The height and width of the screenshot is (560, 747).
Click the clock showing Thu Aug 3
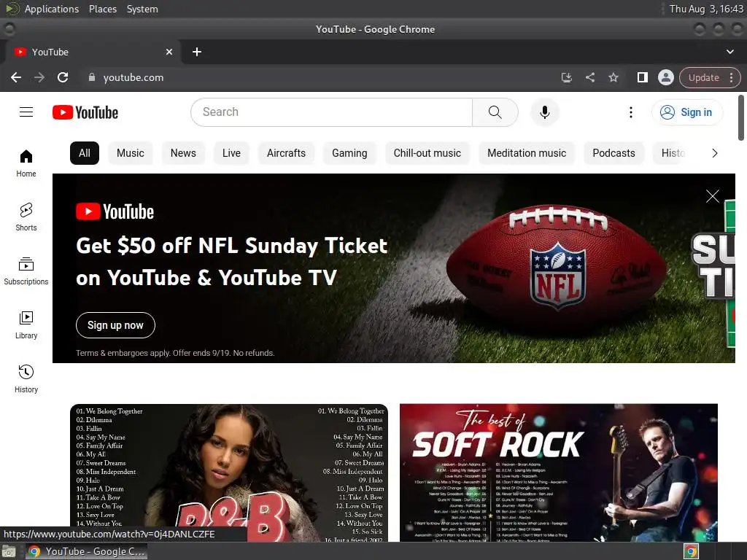click(x=706, y=9)
